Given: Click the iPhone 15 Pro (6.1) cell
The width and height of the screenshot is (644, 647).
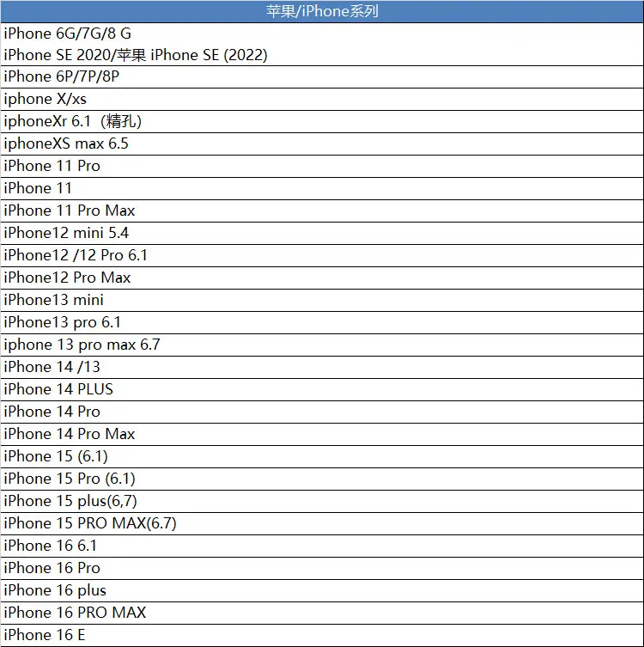Looking at the screenshot, I should point(322,479).
